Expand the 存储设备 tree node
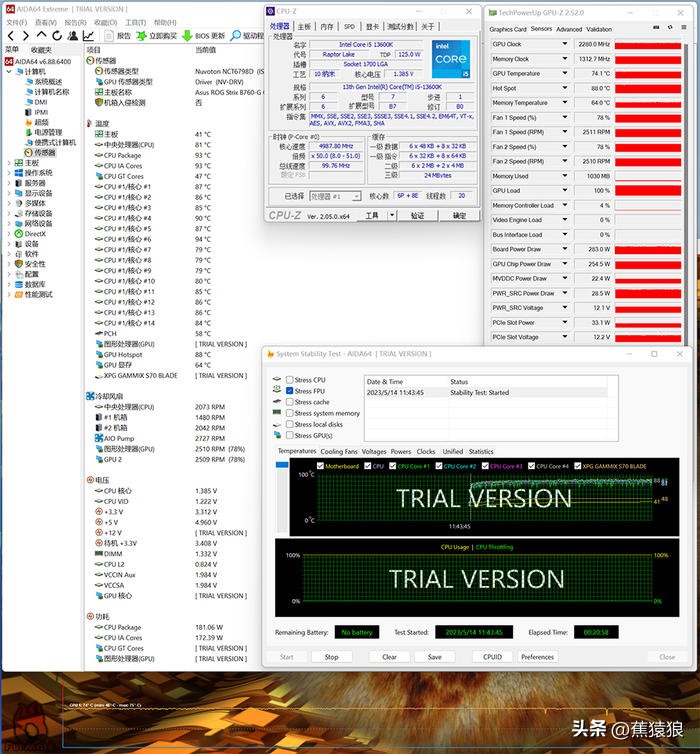 pos(9,214)
